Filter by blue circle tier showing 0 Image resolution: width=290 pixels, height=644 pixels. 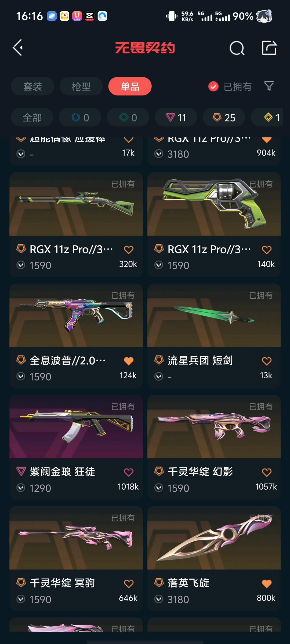[80, 117]
